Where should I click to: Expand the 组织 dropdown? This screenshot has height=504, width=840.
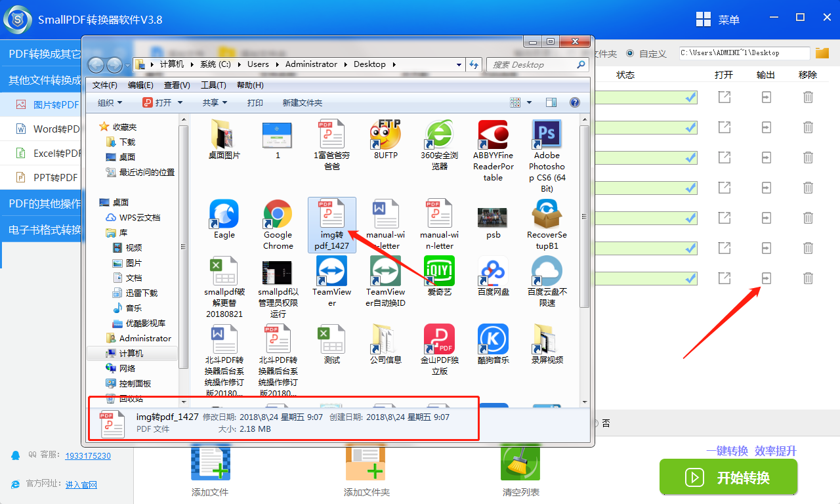(110, 102)
